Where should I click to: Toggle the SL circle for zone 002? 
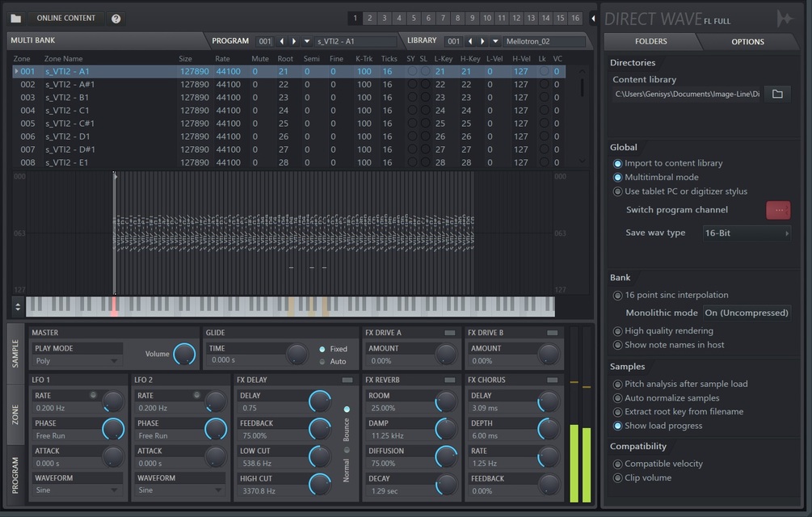pos(425,84)
